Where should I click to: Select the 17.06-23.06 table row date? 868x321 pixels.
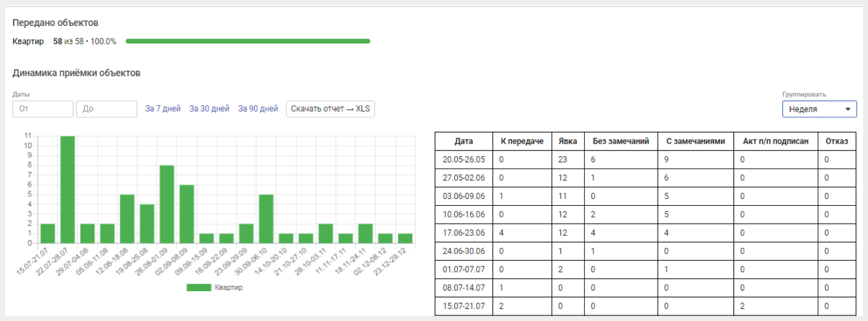[464, 233]
